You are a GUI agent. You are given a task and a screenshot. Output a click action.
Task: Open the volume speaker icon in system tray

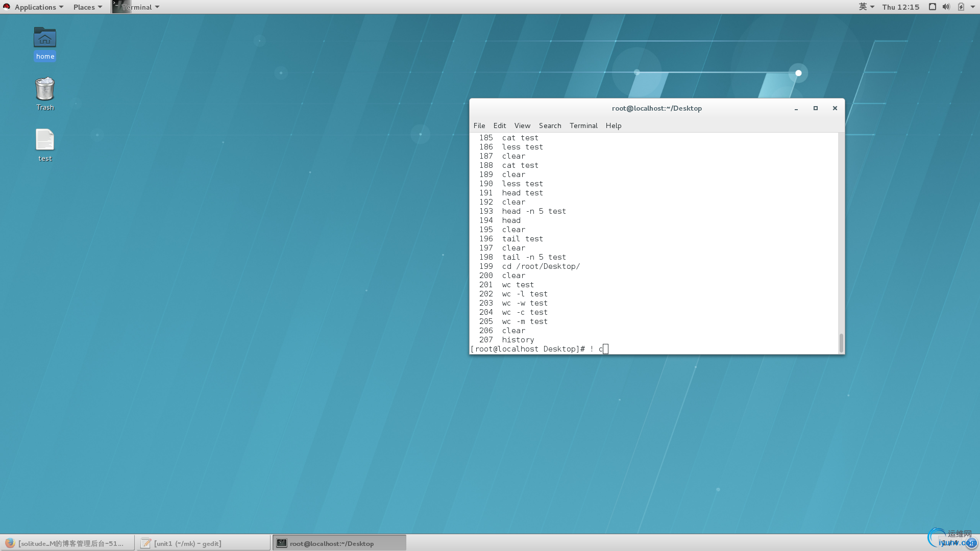(946, 7)
